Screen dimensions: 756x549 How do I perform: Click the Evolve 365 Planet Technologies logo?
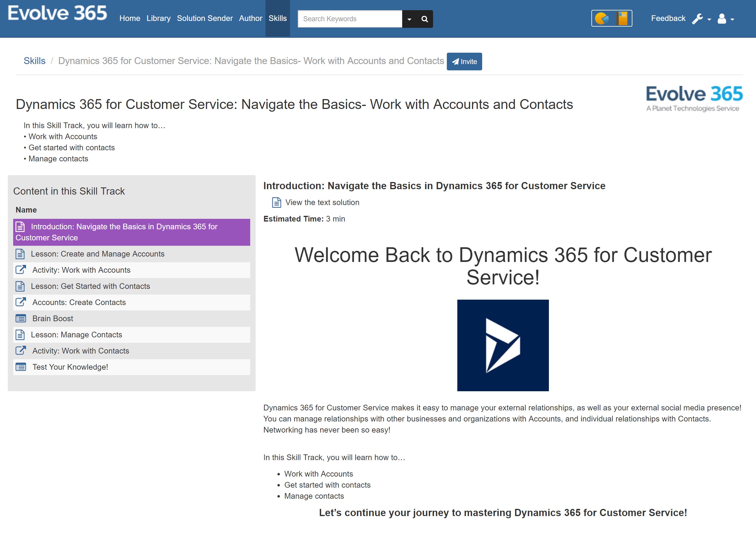pos(694,99)
